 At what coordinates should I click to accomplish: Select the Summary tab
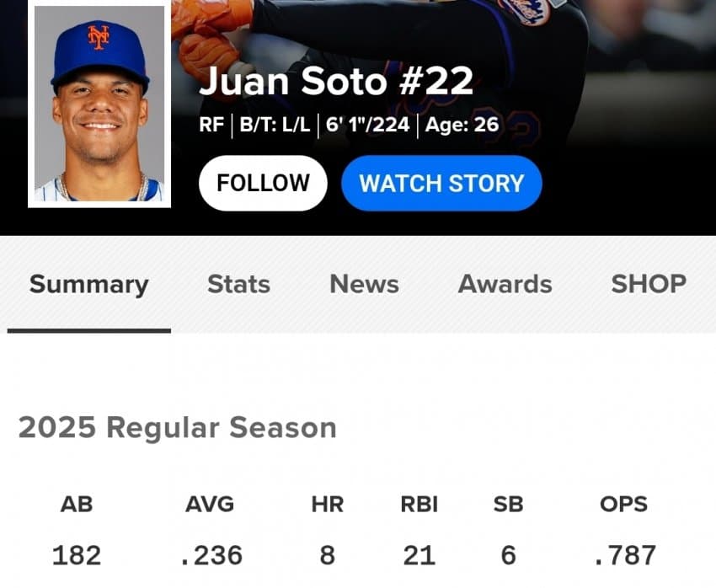[x=89, y=285]
